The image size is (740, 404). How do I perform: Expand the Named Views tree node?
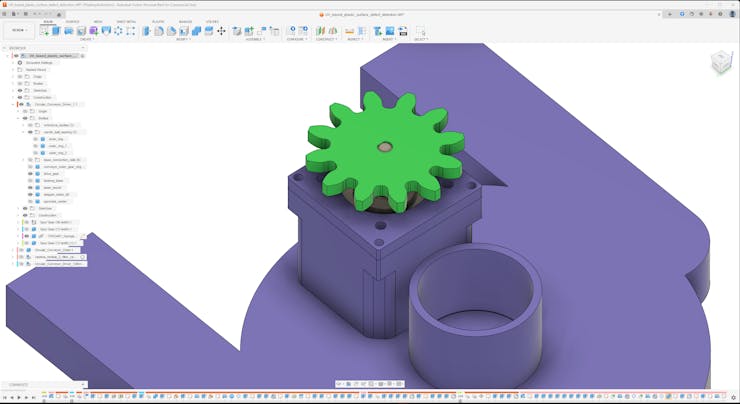tap(13, 69)
